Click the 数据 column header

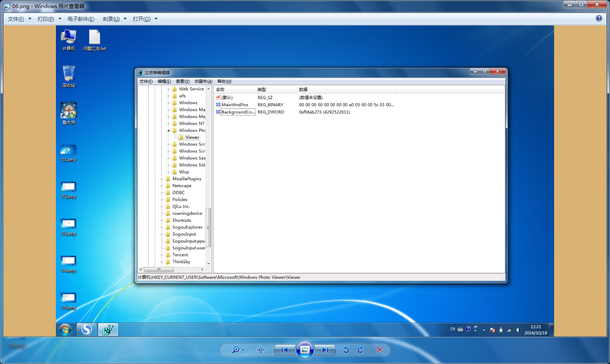[x=347, y=89]
